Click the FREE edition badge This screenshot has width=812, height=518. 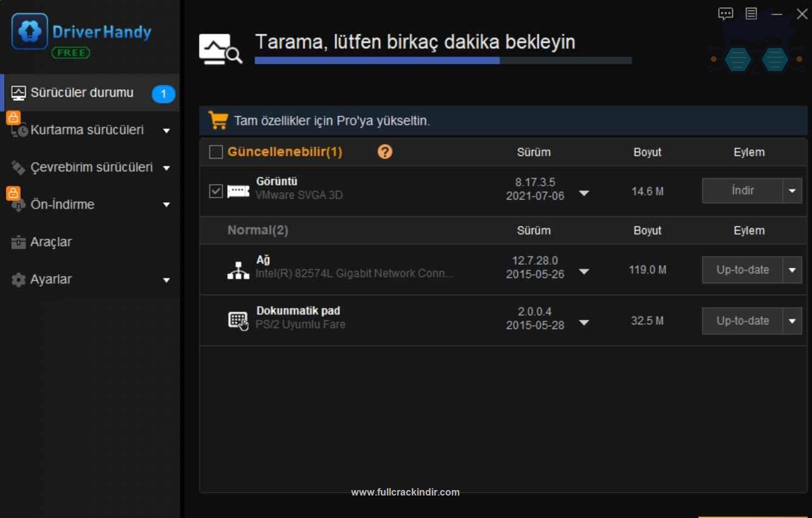pos(71,53)
